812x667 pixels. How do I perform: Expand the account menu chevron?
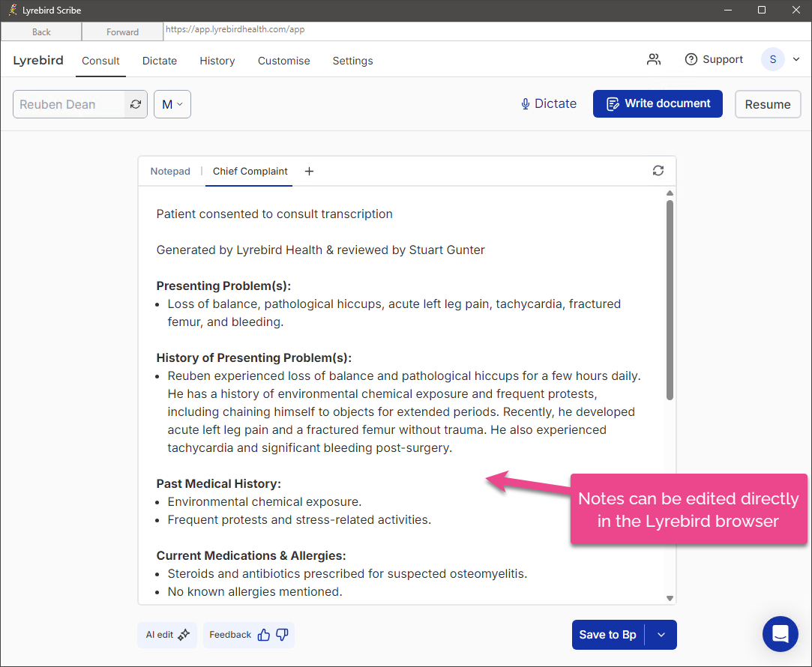tap(796, 59)
